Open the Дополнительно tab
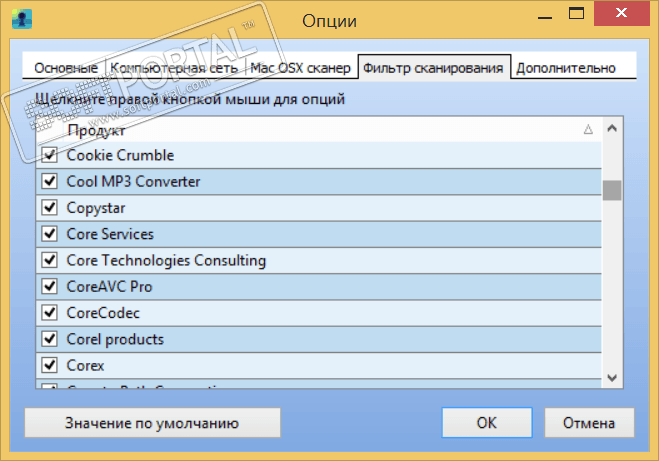The height and width of the screenshot is (461, 659). tap(566, 68)
